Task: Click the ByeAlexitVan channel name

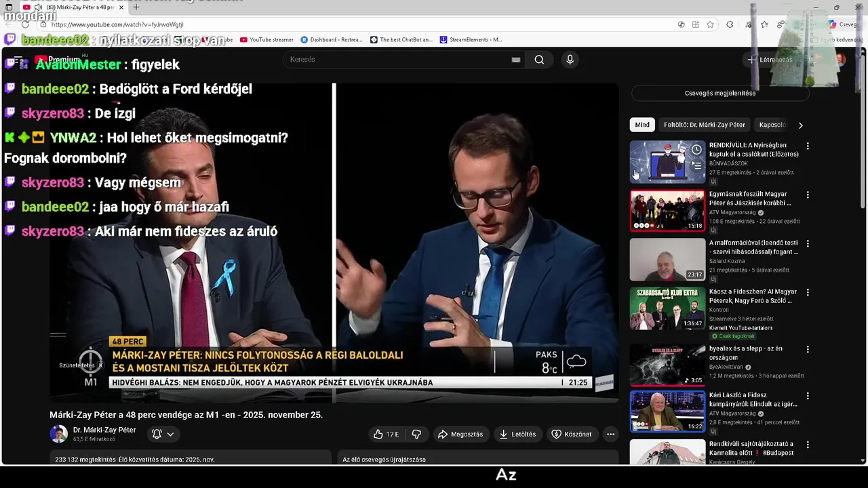Action: [x=726, y=367]
